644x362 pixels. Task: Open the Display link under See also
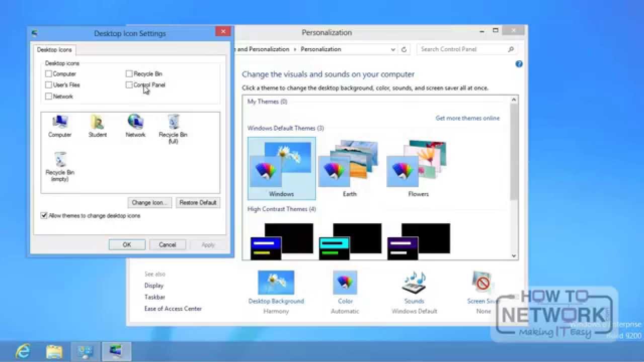pyautogui.click(x=154, y=286)
